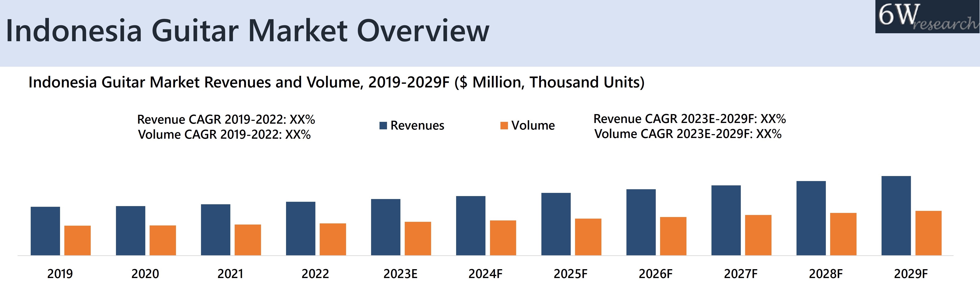Click the 2024F orange volume bar

tap(503, 238)
